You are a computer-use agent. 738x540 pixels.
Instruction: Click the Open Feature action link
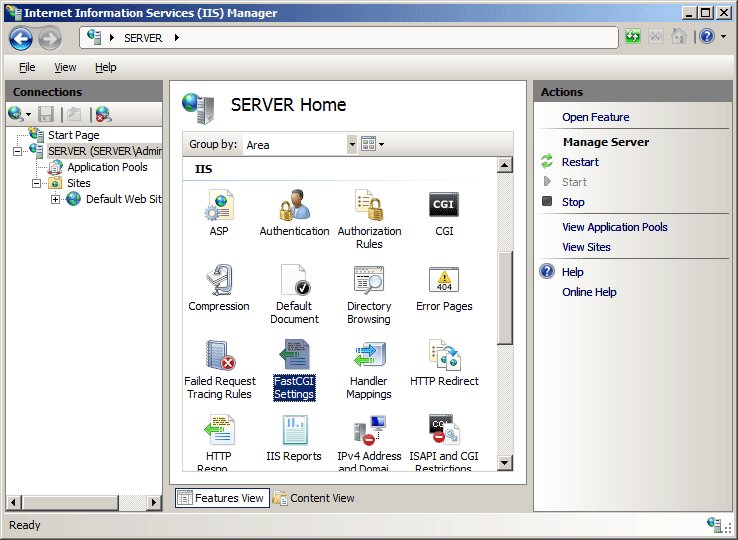[595, 117]
